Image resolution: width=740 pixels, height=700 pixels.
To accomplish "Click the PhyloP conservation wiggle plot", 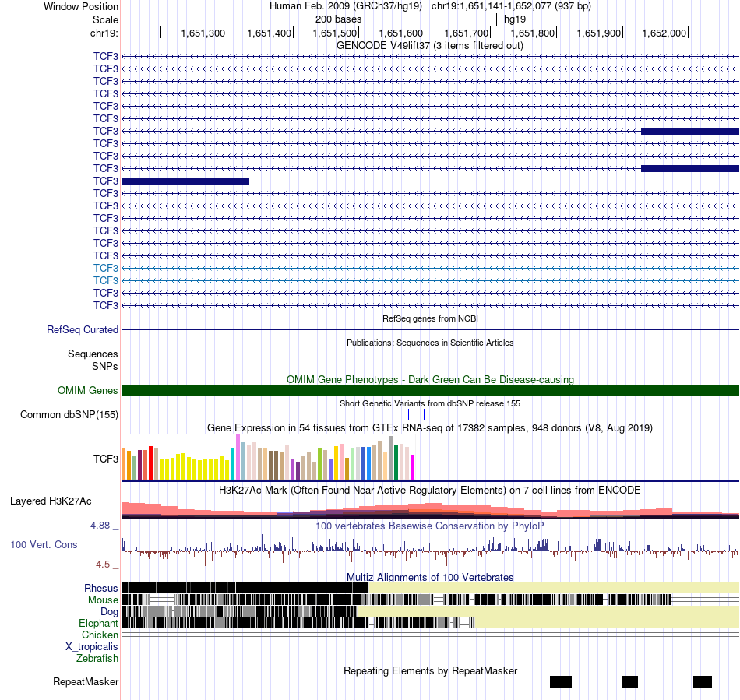I will pos(430,551).
